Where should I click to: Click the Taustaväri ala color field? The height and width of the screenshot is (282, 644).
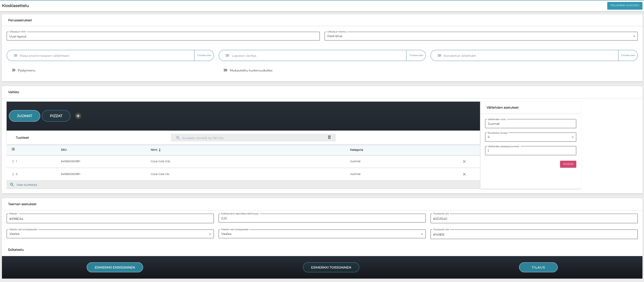pos(534,234)
